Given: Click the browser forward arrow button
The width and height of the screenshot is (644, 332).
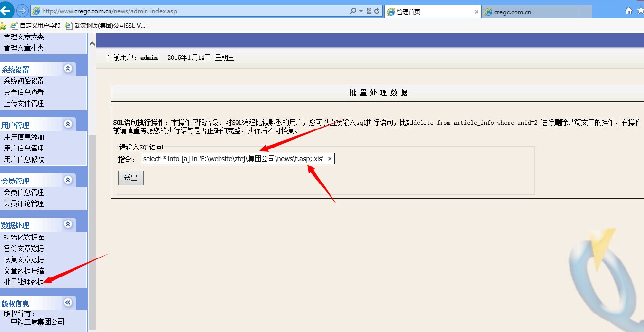Looking at the screenshot, I should [x=22, y=11].
